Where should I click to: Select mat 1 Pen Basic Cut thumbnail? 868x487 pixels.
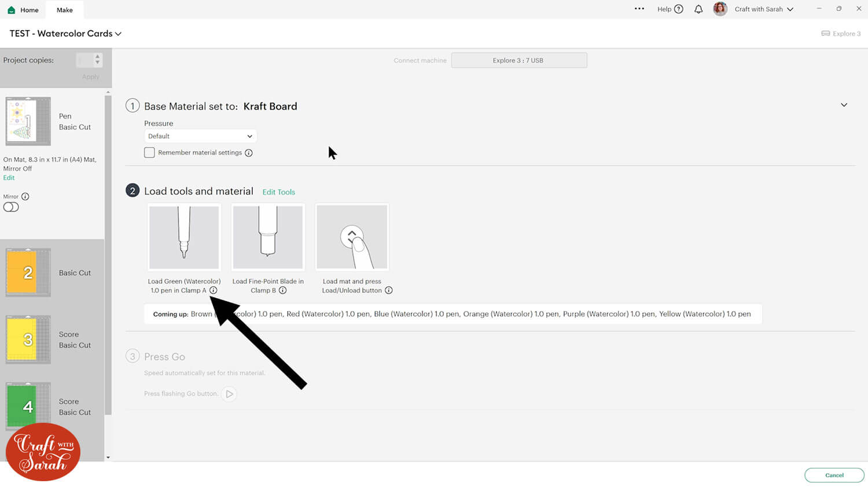click(x=28, y=121)
